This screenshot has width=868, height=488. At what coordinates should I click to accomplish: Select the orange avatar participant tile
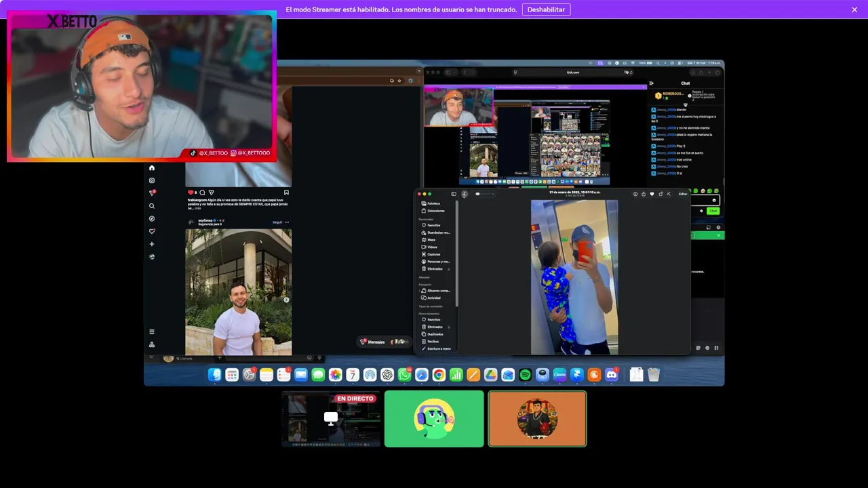[x=537, y=419]
